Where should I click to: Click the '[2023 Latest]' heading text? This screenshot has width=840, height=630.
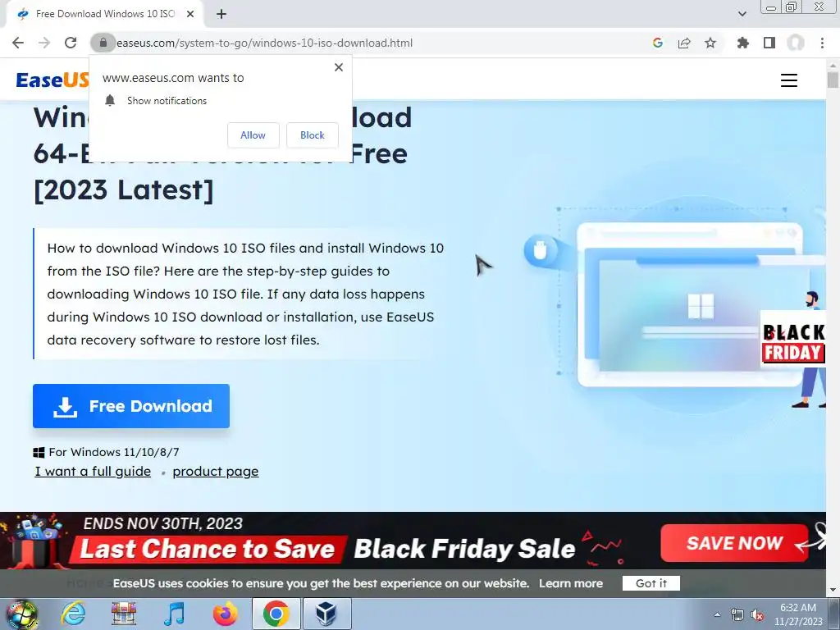(124, 190)
